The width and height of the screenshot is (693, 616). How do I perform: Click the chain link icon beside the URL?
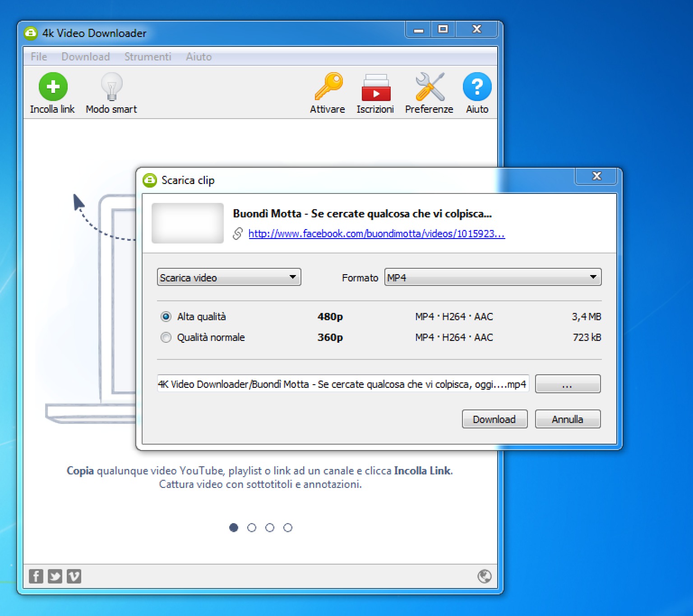[238, 234]
